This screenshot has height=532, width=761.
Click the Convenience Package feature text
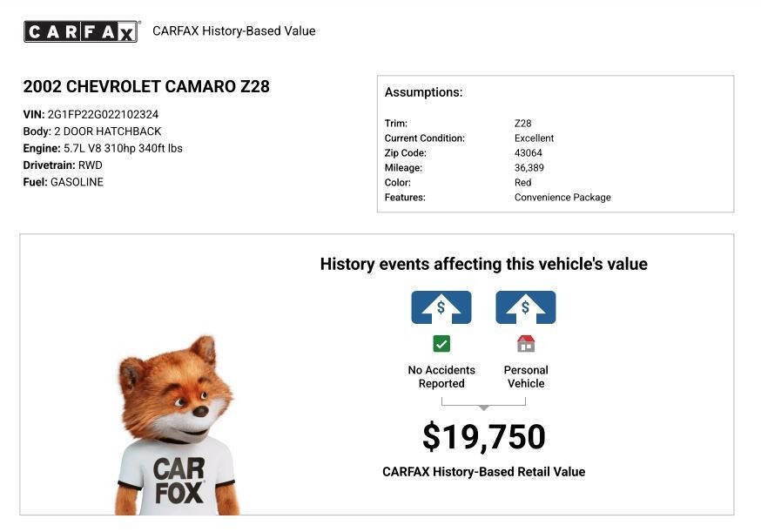pos(562,198)
